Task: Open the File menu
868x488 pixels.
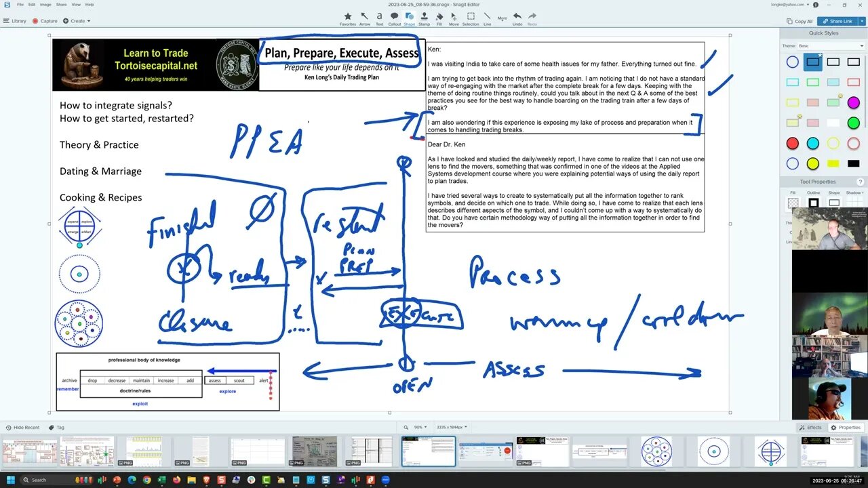Action: point(20,4)
